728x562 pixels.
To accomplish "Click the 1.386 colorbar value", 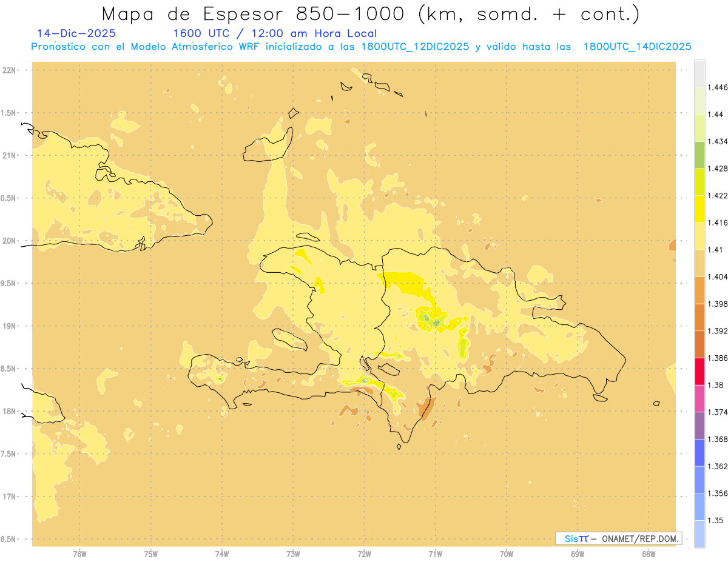I will (719, 358).
